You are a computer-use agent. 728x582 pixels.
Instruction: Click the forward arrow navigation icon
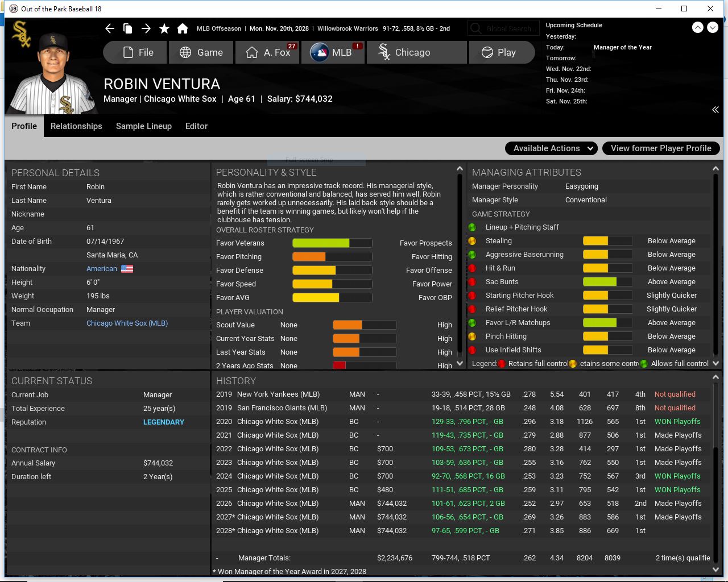[x=146, y=28]
